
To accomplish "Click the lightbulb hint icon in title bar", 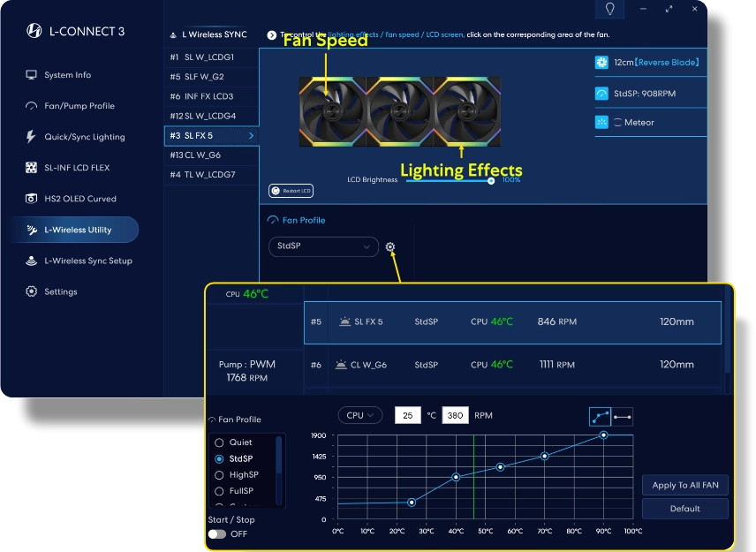I will 610,9.
